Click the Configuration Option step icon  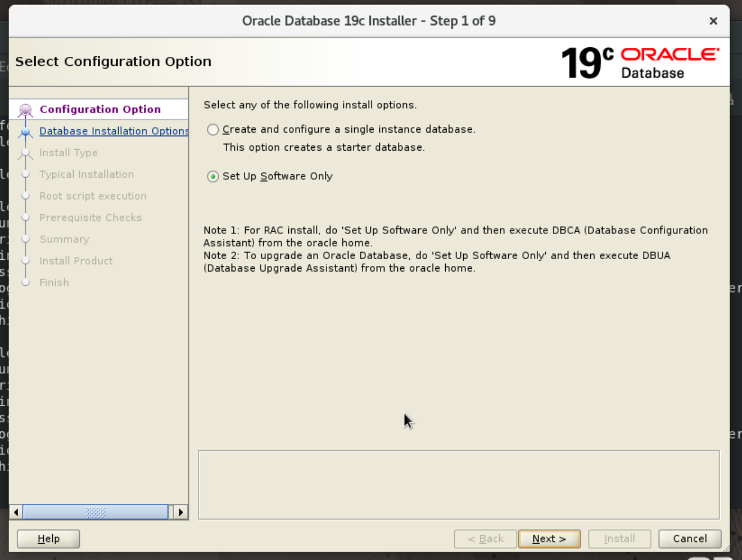25,110
